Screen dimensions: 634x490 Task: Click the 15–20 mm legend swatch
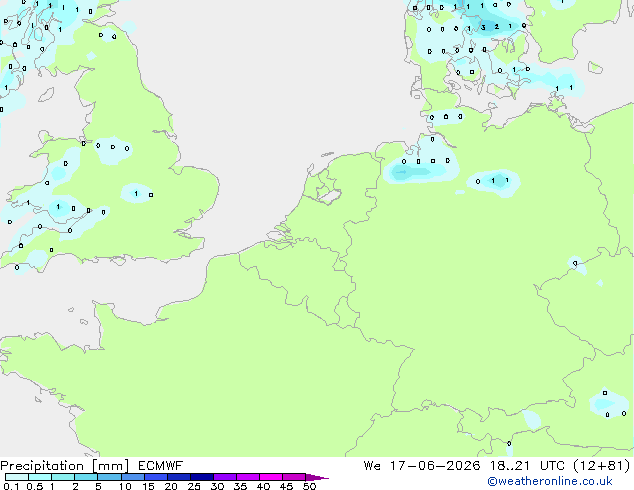[x=155, y=477]
